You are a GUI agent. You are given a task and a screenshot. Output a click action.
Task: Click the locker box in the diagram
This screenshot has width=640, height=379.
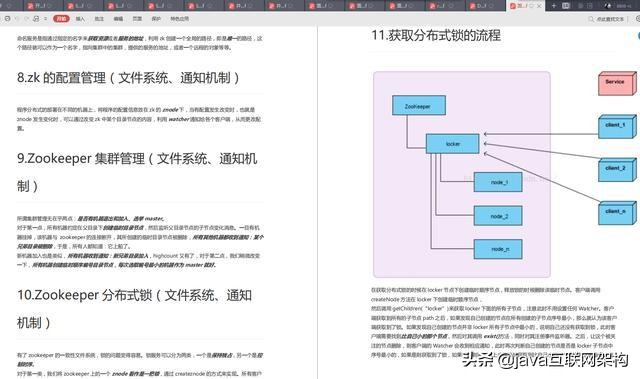[x=452, y=144]
